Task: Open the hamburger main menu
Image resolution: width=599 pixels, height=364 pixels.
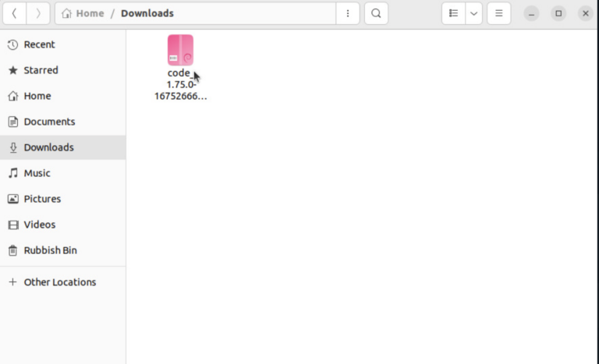Action: [x=499, y=13]
